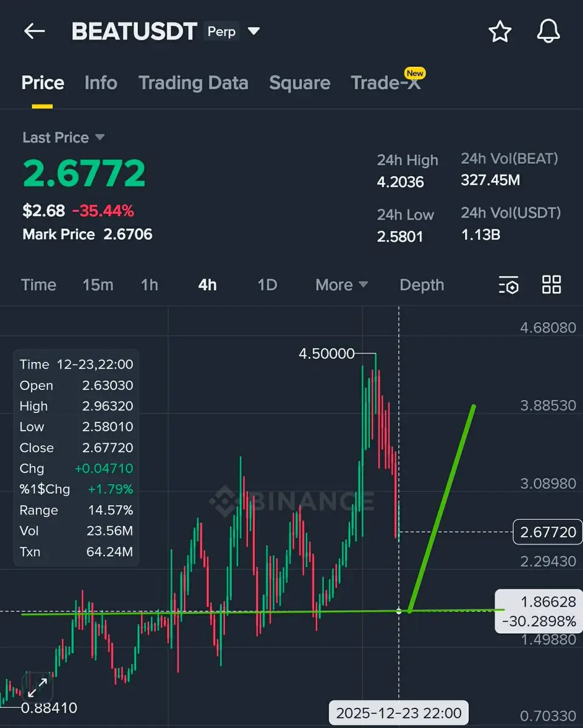Open the More timeframes dropdown
Image resolution: width=583 pixels, height=728 pixels.
point(341,285)
